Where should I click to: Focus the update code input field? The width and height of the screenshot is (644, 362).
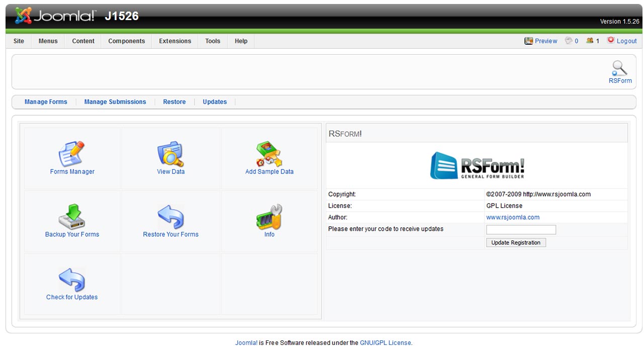point(521,230)
